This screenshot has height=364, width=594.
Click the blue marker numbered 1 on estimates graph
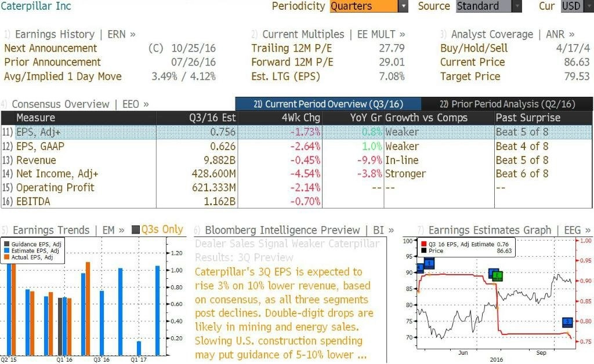pos(429,263)
